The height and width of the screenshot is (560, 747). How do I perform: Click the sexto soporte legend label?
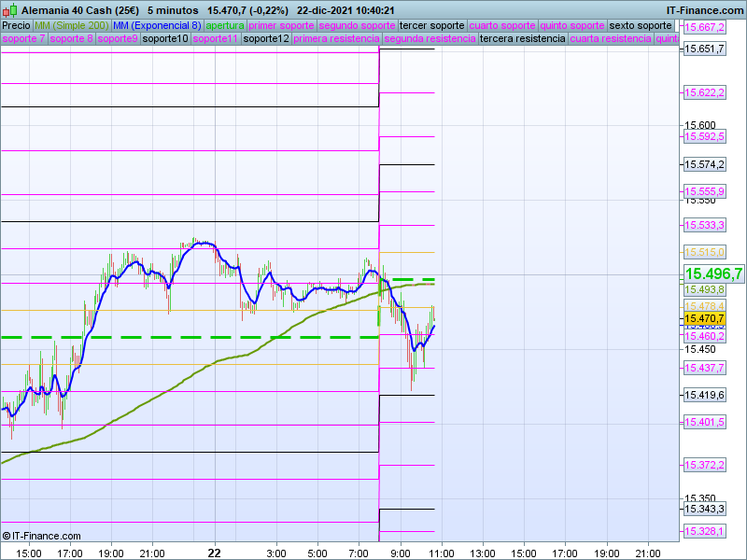pyautogui.click(x=641, y=26)
